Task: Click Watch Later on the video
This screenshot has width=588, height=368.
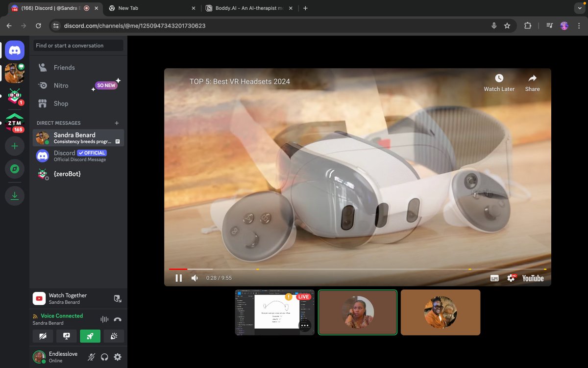Action: click(x=499, y=83)
